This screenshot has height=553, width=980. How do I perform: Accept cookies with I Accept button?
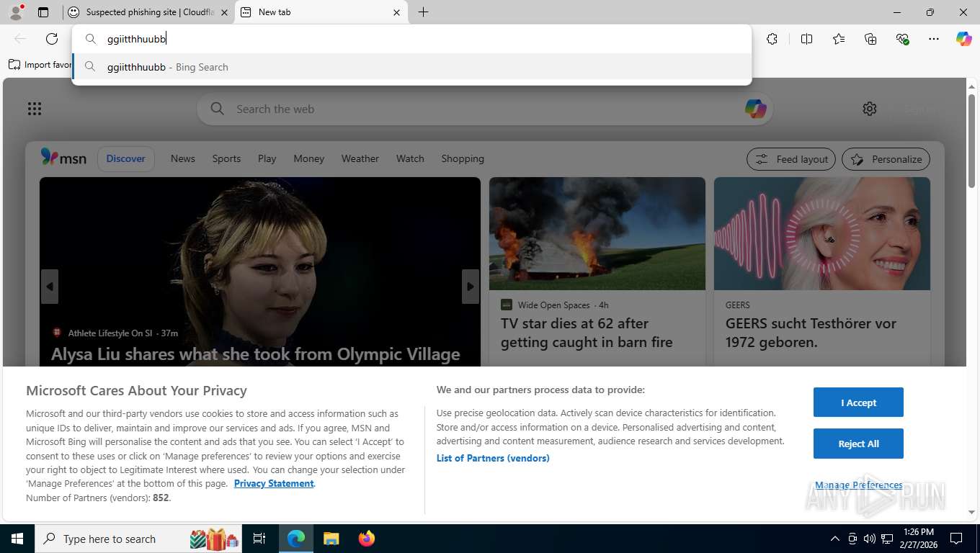coord(858,403)
